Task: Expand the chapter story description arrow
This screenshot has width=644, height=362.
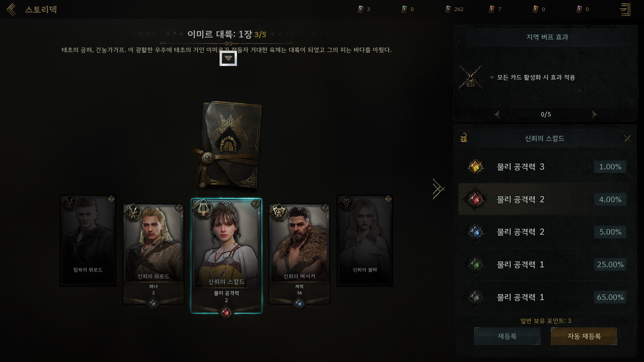Action: click(228, 58)
